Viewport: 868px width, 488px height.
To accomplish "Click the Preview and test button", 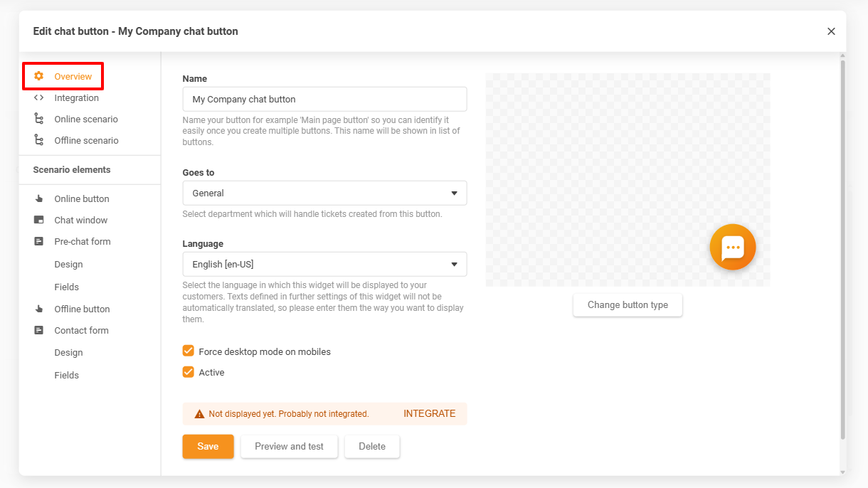I will click(x=289, y=446).
